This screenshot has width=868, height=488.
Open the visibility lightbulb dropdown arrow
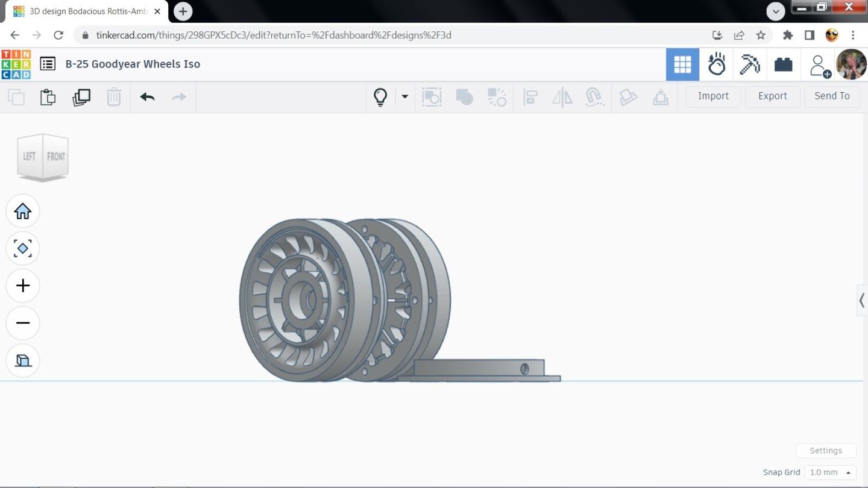(404, 96)
